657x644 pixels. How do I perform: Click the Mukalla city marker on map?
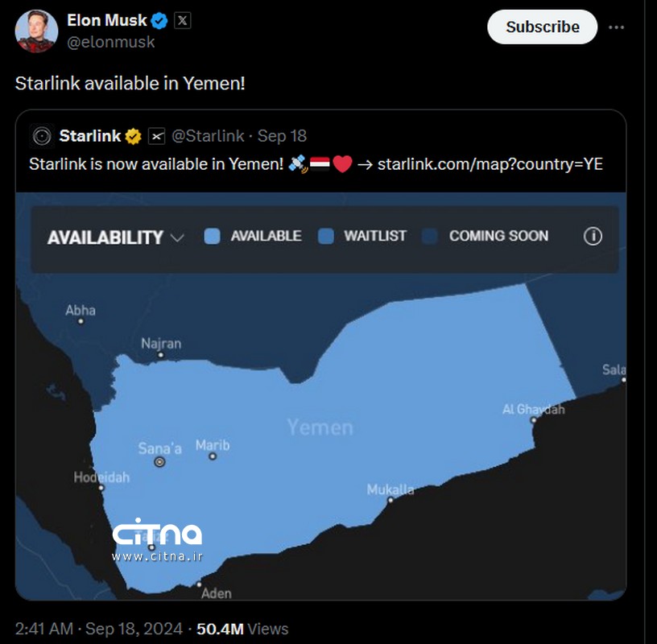tap(390, 500)
